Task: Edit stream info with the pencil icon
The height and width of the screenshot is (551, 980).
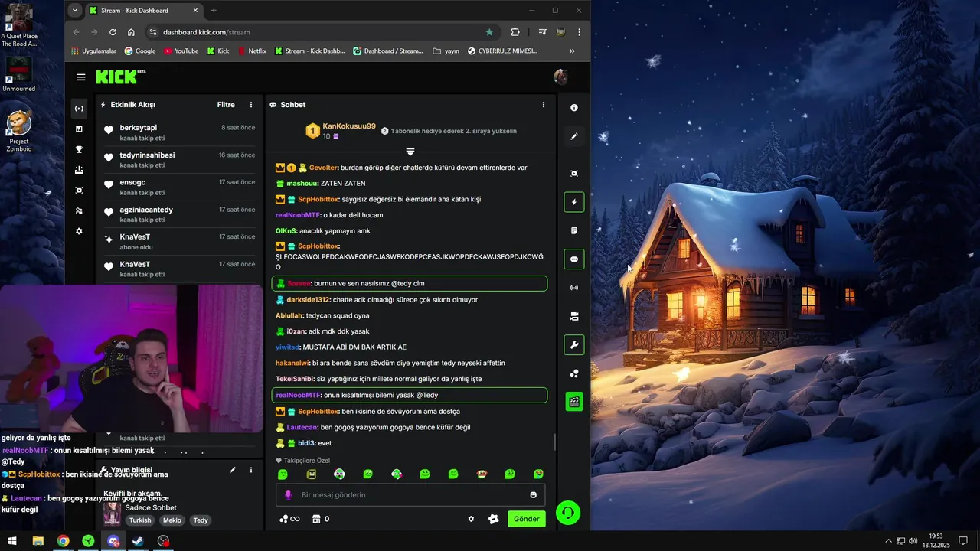Action: [233, 470]
